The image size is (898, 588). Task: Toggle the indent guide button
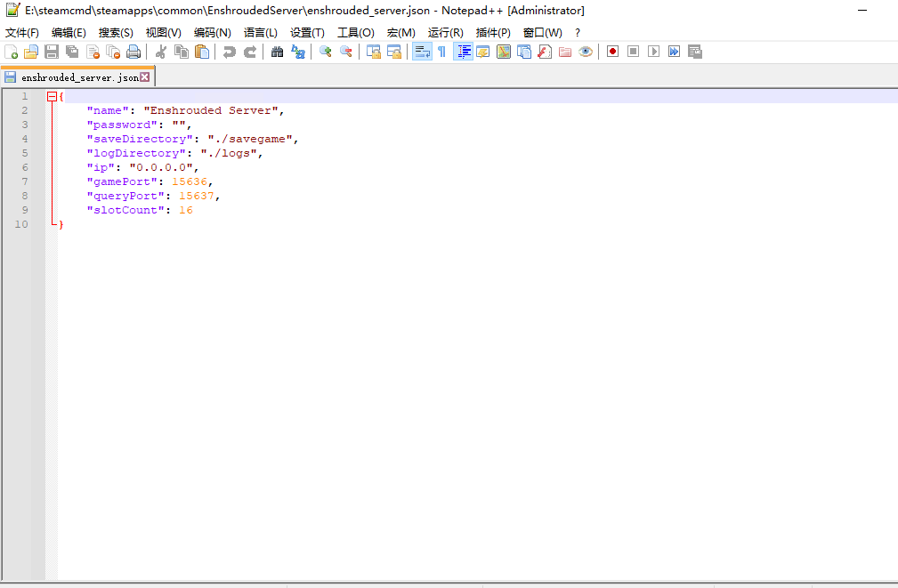[463, 52]
